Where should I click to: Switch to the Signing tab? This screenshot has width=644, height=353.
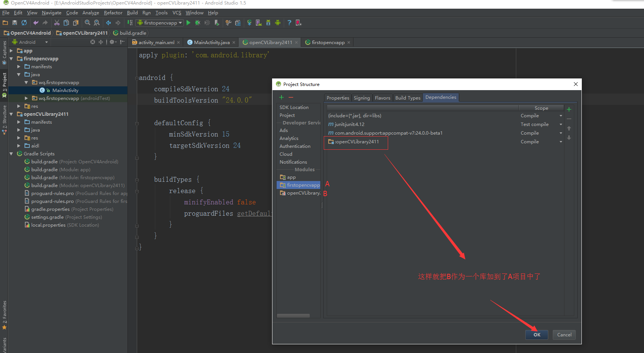[x=362, y=98]
